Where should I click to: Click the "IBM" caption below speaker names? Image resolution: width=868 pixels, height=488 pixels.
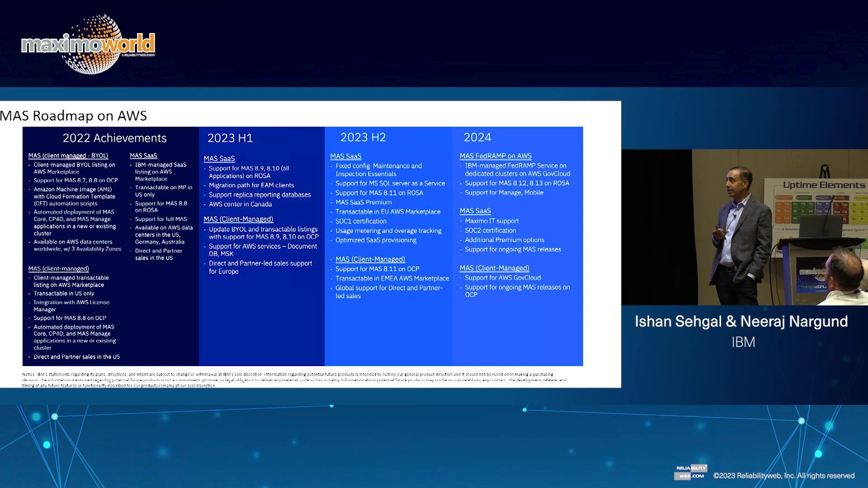743,342
